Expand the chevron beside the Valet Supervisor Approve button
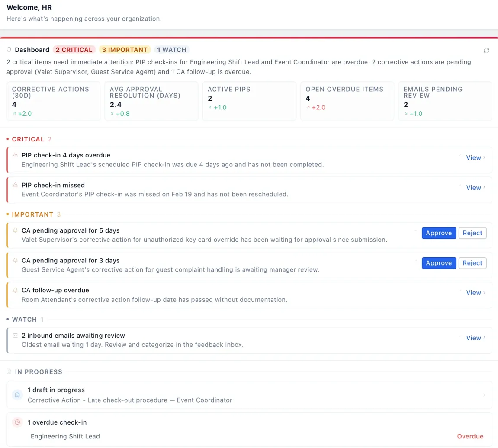 coord(416,231)
